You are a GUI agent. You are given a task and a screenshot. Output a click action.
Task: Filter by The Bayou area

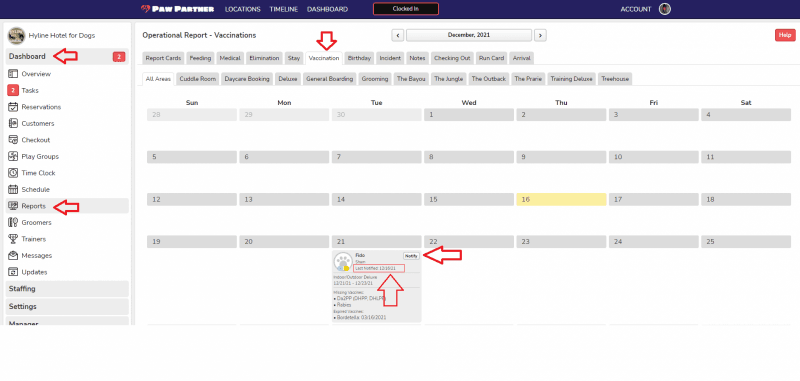tap(411, 79)
